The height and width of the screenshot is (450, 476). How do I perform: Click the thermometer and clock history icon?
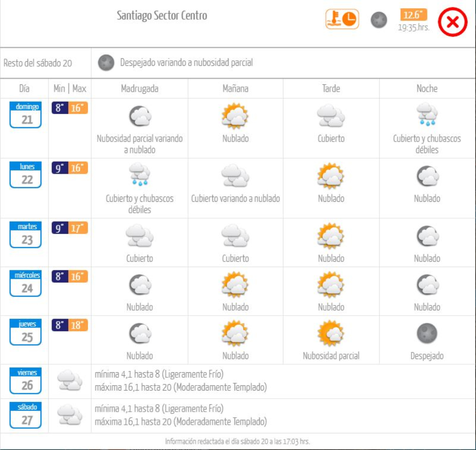pos(342,19)
